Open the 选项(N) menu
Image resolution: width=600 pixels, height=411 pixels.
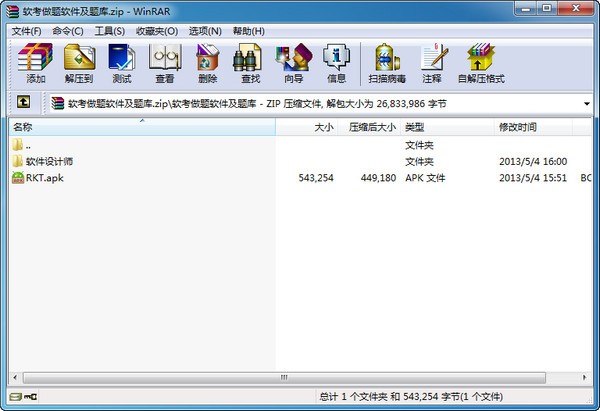point(205,31)
